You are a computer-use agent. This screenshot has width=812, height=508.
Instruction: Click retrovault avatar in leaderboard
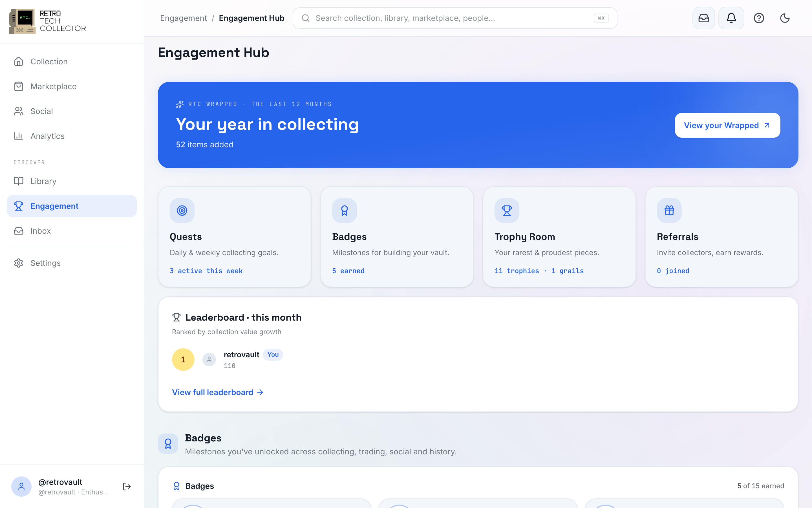coord(209,360)
